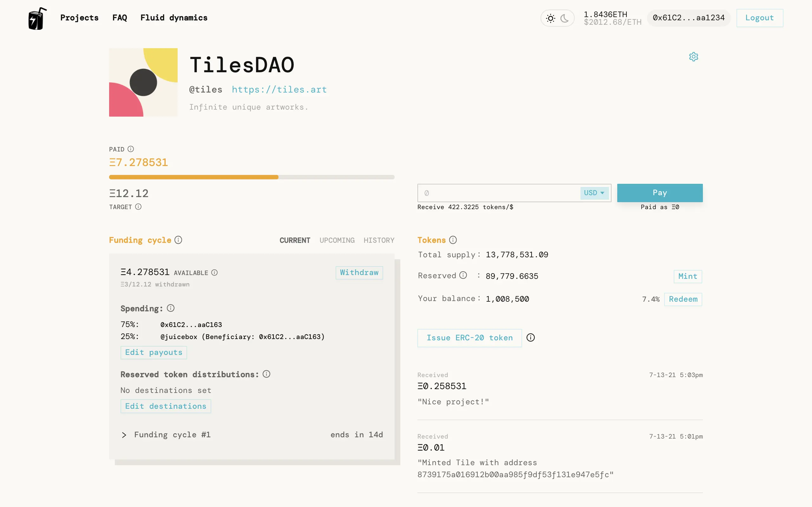This screenshot has height=507, width=812.
Task: Switch to light theme sun icon
Action: coord(550,18)
